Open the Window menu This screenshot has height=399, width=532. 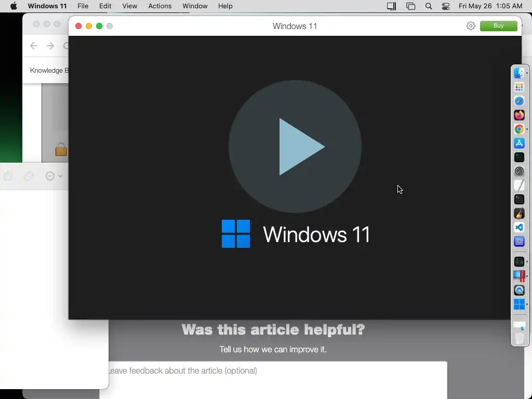coord(195,6)
